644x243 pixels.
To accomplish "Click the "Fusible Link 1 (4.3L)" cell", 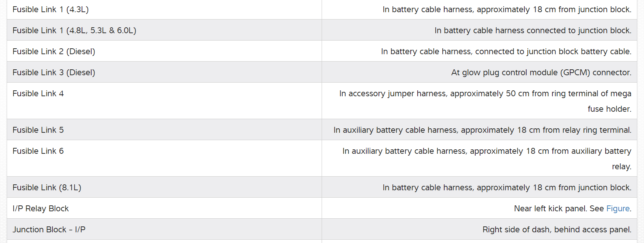I will tap(51, 10).
